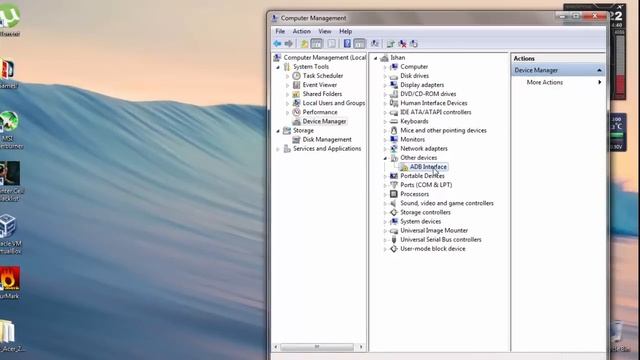
Task: Select Mice and other pointing devices
Action: click(443, 131)
